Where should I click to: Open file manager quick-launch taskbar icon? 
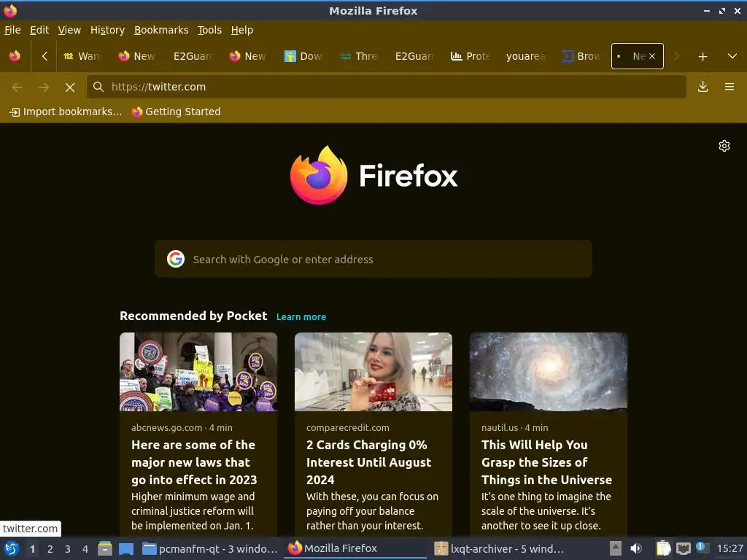(x=105, y=548)
